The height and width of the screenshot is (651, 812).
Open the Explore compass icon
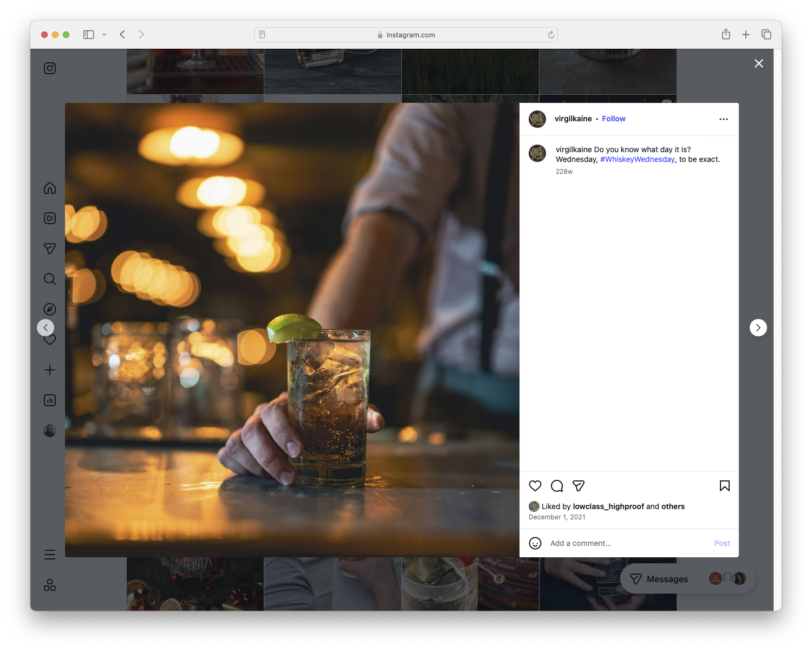tap(49, 309)
